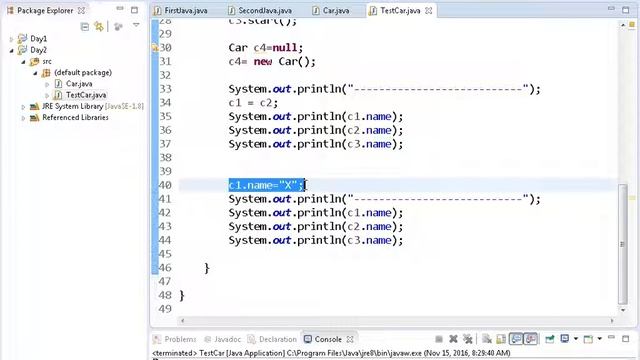640x360 pixels.
Task: Open the Display Selected Console dropdown arrow
Action: pyautogui.click(x=576, y=339)
